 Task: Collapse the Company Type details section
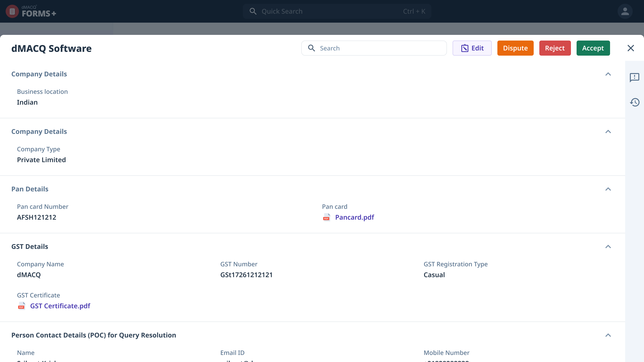click(x=608, y=132)
